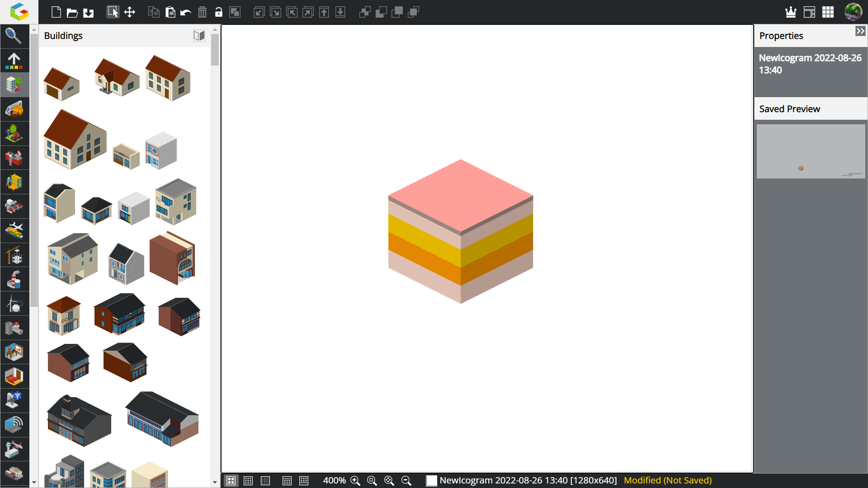
Task: Click the save download icon
Action: (x=89, y=12)
